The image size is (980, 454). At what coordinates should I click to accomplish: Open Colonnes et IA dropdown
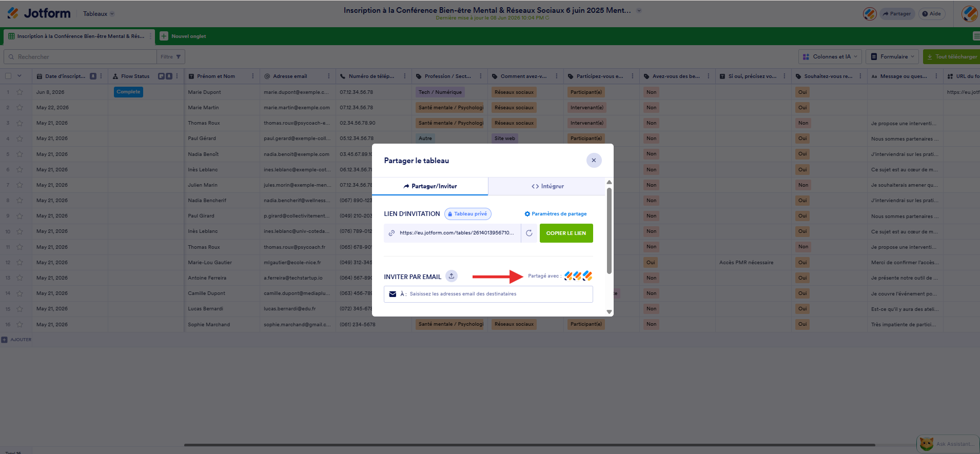(830, 57)
